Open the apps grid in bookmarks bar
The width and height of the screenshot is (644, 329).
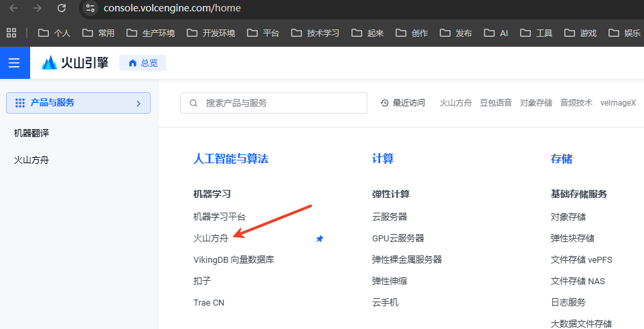click(11, 33)
